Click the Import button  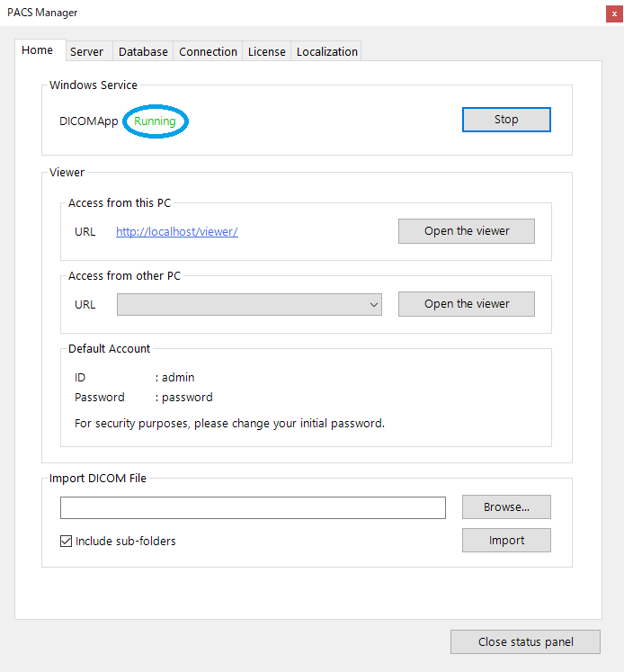coord(506,540)
